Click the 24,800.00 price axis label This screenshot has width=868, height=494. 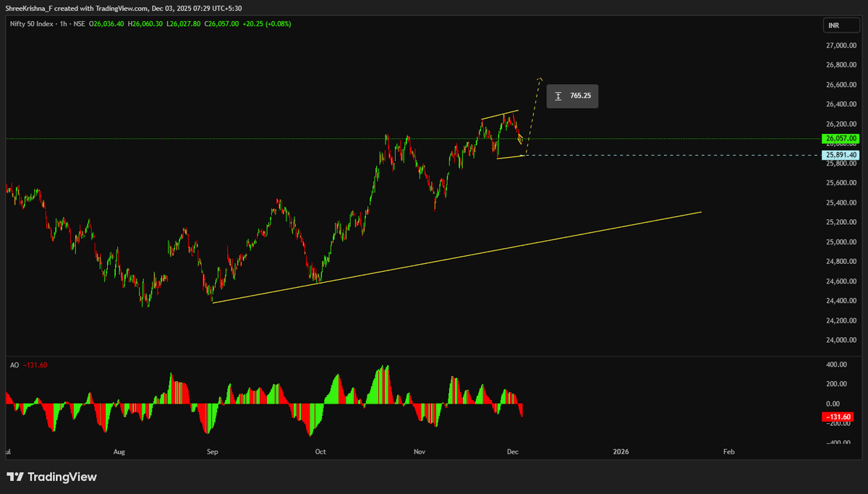tap(841, 261)
